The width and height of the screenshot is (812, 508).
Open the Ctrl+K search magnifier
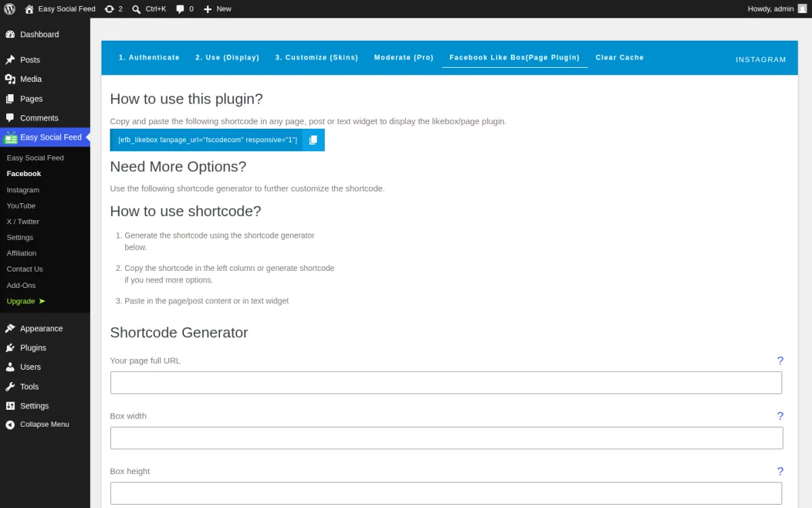coord(137,9)
